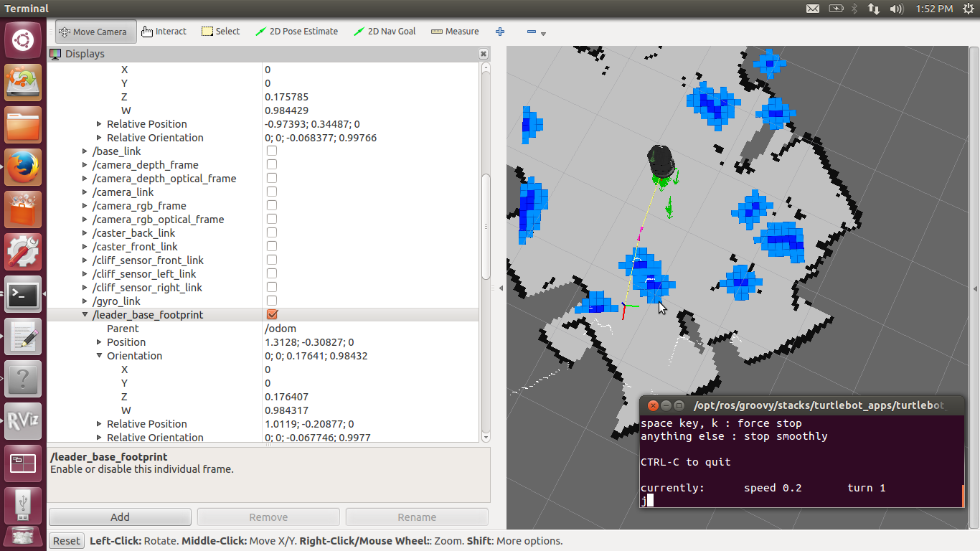Open the Text Editor launcher icon
The width and height of the screenshot is (980, 551).
tap(23, 336)
